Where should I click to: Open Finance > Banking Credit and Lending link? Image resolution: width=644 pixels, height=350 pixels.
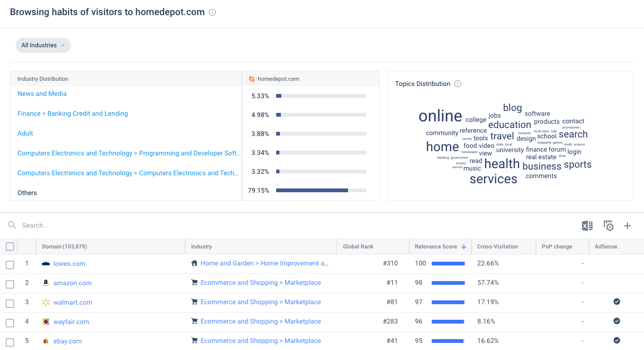pos(73,113)
